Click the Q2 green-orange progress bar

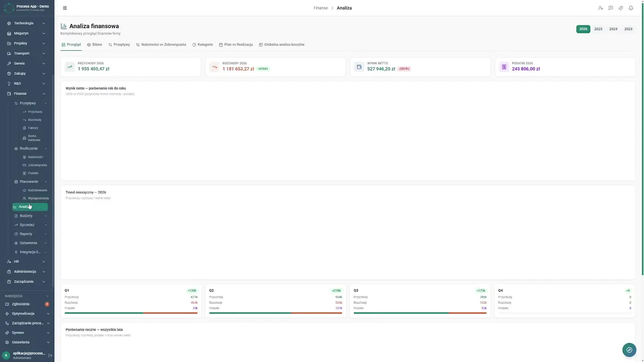[x=275, y=313]
